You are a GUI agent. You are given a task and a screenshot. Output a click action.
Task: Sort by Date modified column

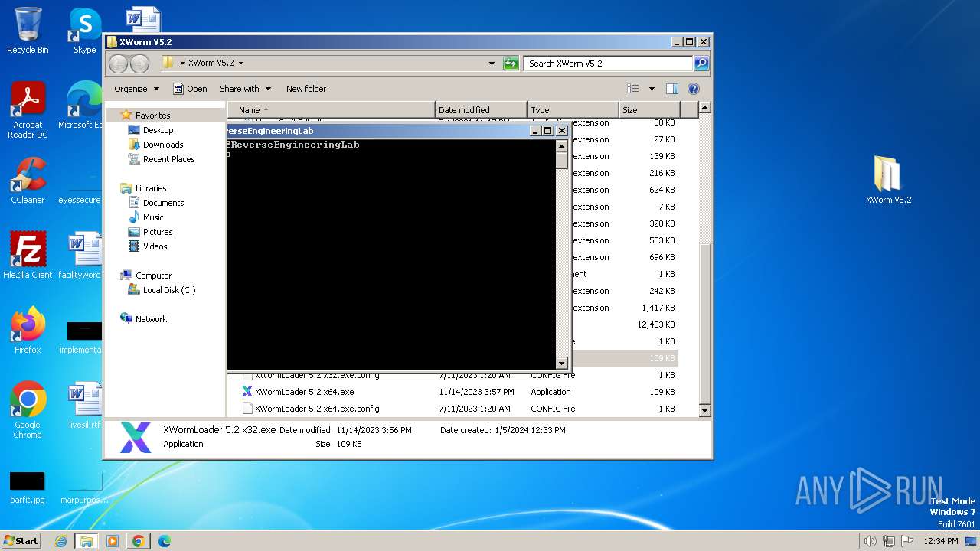(x=481, y=110)
